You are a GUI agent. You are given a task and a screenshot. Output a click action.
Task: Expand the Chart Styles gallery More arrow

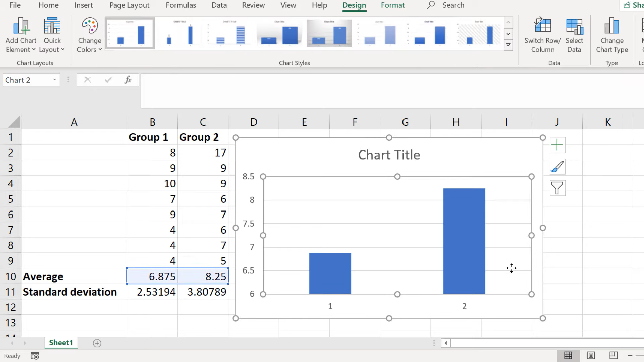coord(508,45)
